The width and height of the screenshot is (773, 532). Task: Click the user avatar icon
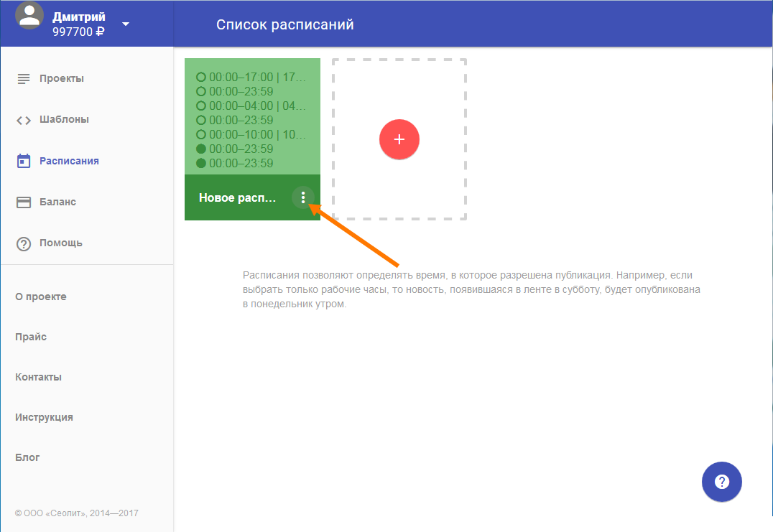[29, 16]
